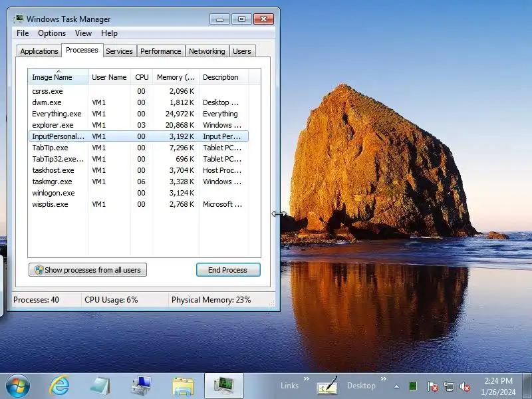
Task: Click the Physical Memory: 23% status entry
Action: [211, 300]
